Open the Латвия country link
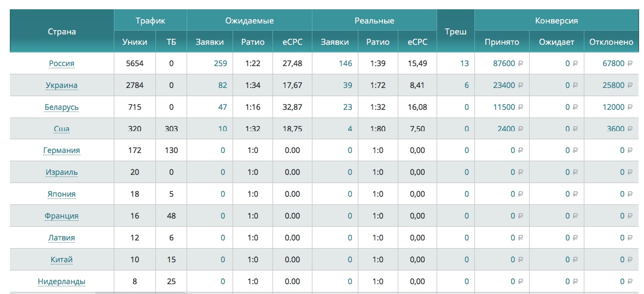Screen dimensions: 644x294 [62, 238]
